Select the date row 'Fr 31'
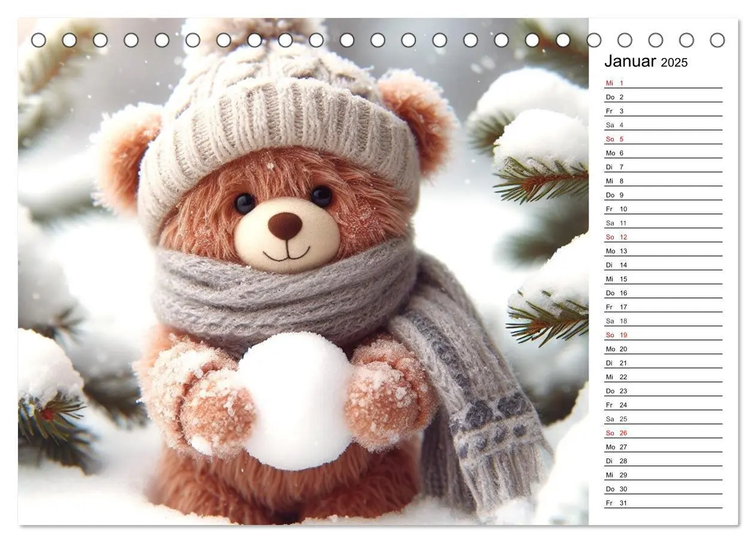Screen dimensions: 756x543 tap(663, 503)
